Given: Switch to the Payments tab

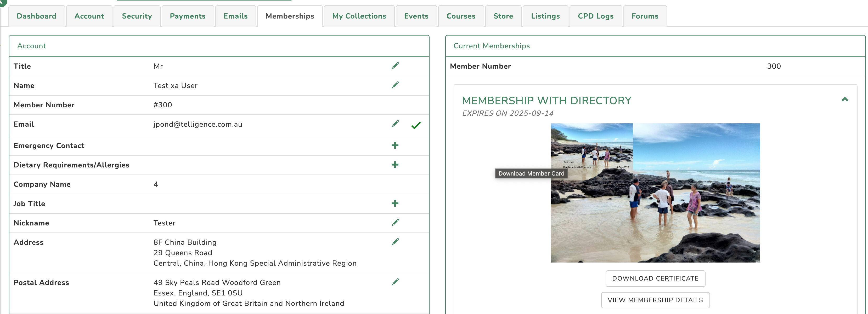Looking at the screenshot, I should (187, 16).
